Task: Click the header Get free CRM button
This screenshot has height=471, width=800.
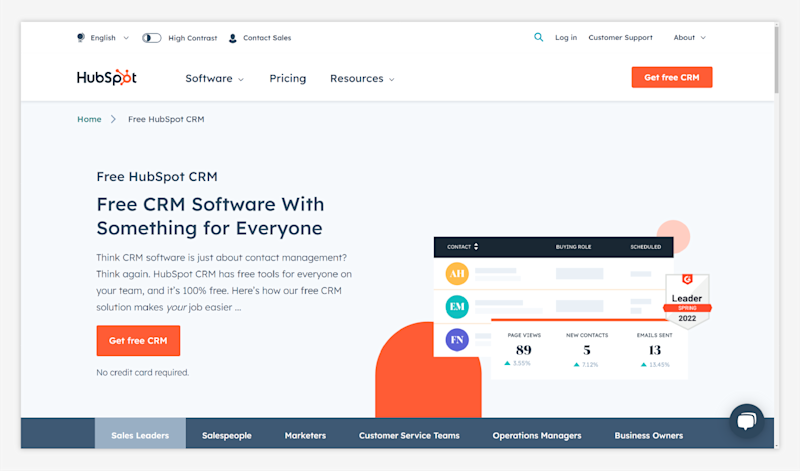Action: tap(672, 78)
